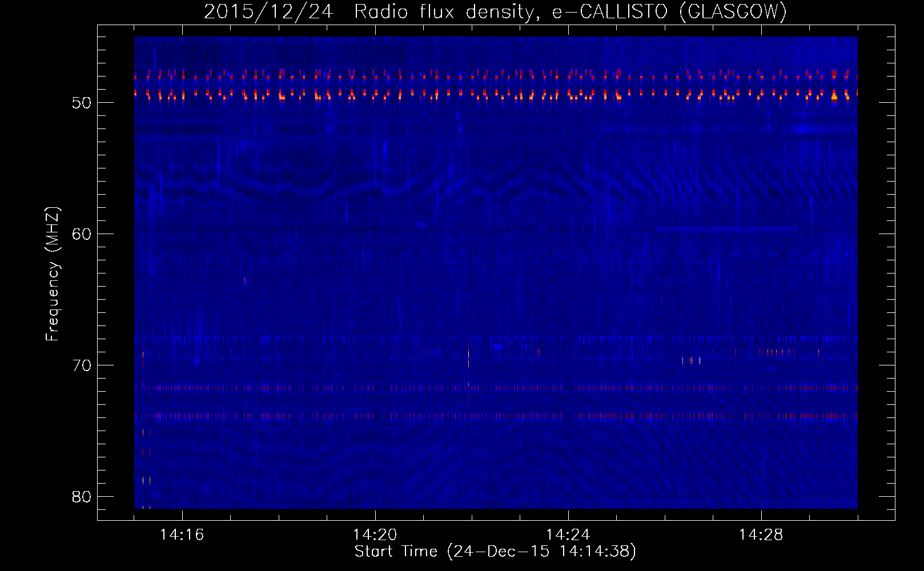Click the 14:20 time tick label
The image size is (924, 571).
click(x=375, y=534)
